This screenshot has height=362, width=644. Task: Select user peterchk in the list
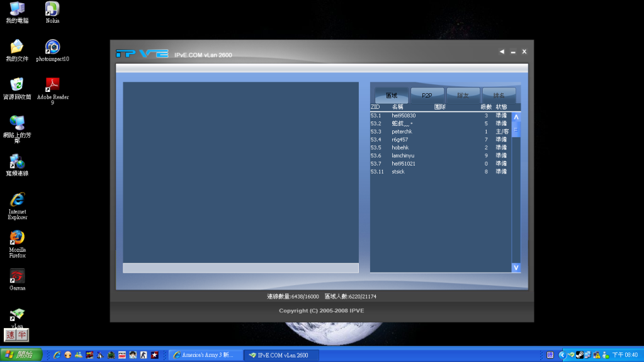point(402,132)
